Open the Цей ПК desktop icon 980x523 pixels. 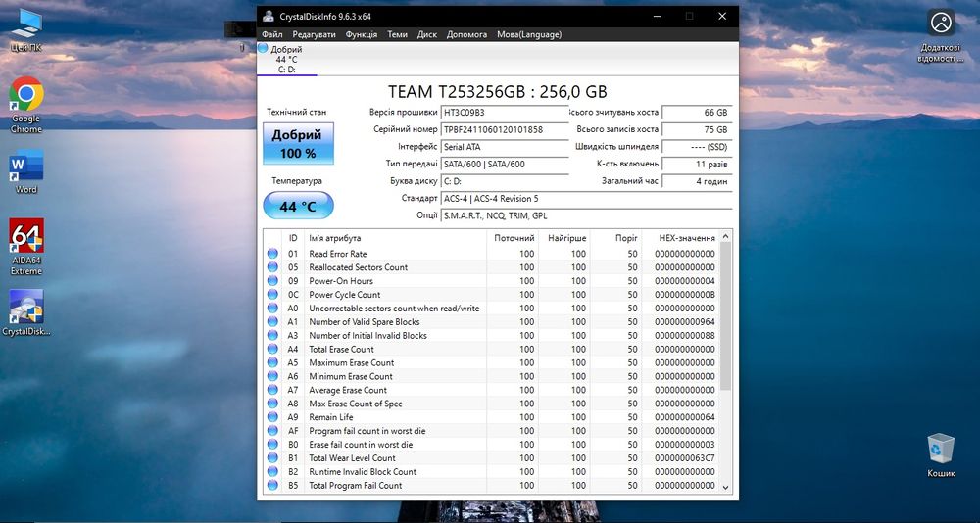tap(26, 29)
